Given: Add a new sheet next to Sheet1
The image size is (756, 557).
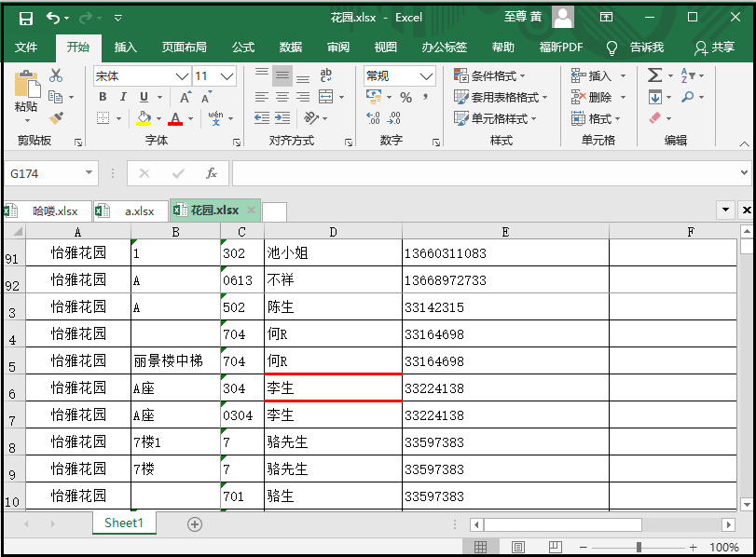Looking at the screenshot, I should 195,523.
